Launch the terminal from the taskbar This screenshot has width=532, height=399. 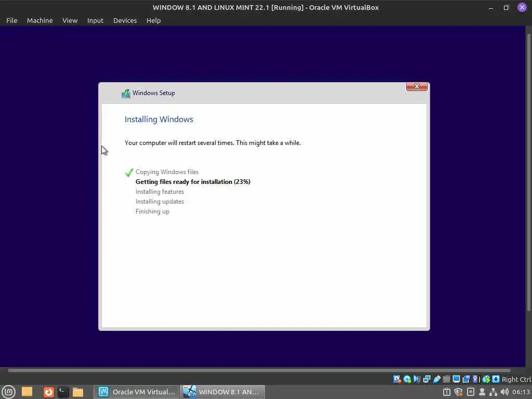tap(63, 392)
